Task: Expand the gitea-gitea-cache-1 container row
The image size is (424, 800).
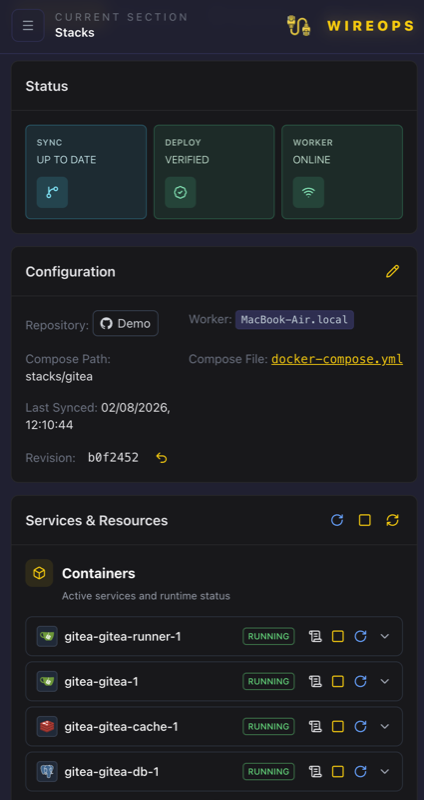Action: (x=385, y=726)
